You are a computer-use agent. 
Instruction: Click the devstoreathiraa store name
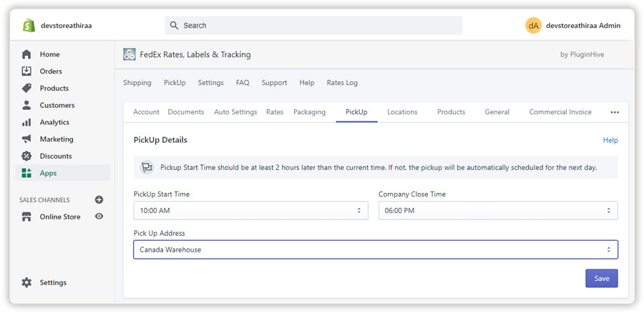point(66,26)
